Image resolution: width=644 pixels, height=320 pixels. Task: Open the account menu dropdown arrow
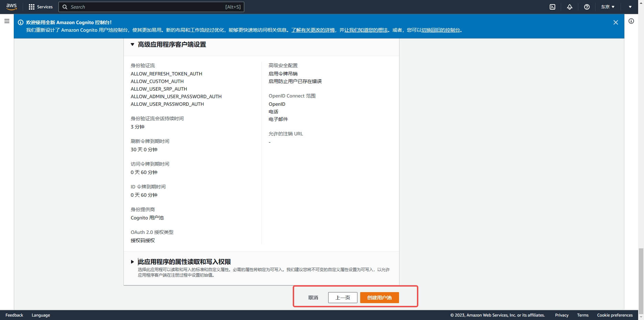coord(630,7)
